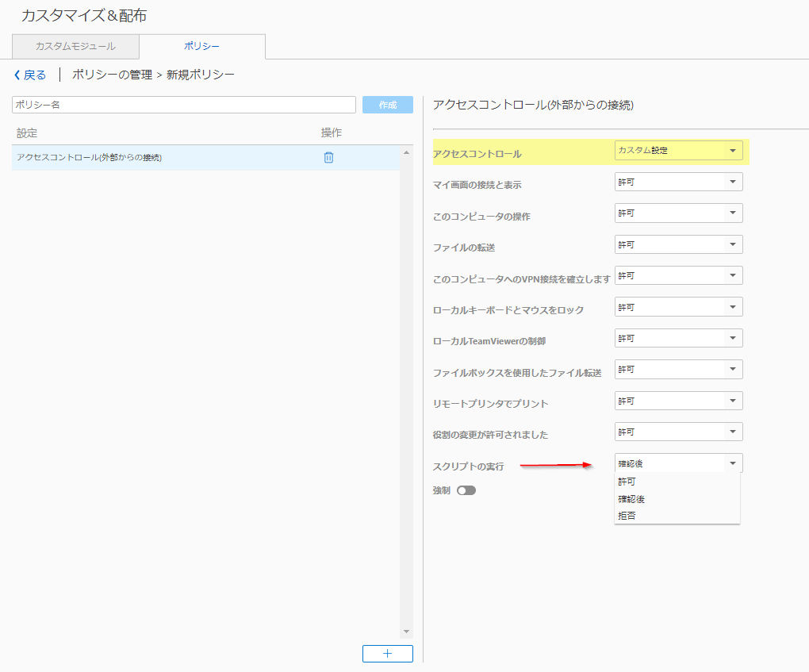Expand the マイ画面の接続と表示 dropdown

tap(678, 182)
